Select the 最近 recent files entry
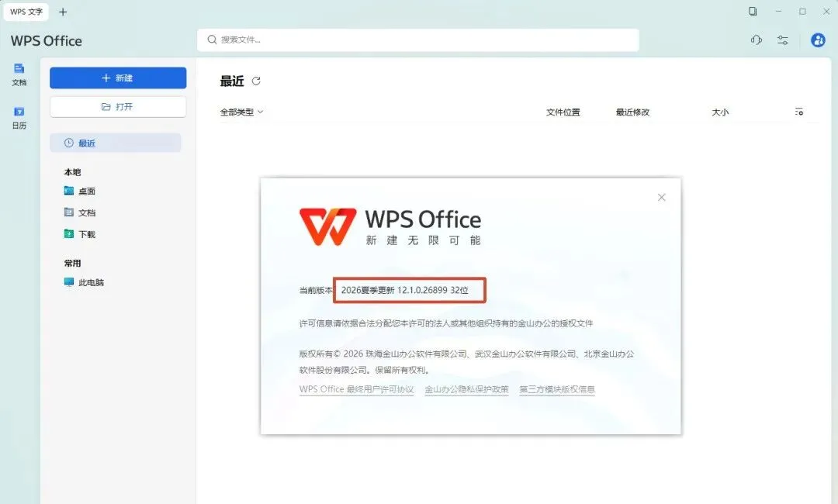Viewport: 838px width, 504px height. 116,143
